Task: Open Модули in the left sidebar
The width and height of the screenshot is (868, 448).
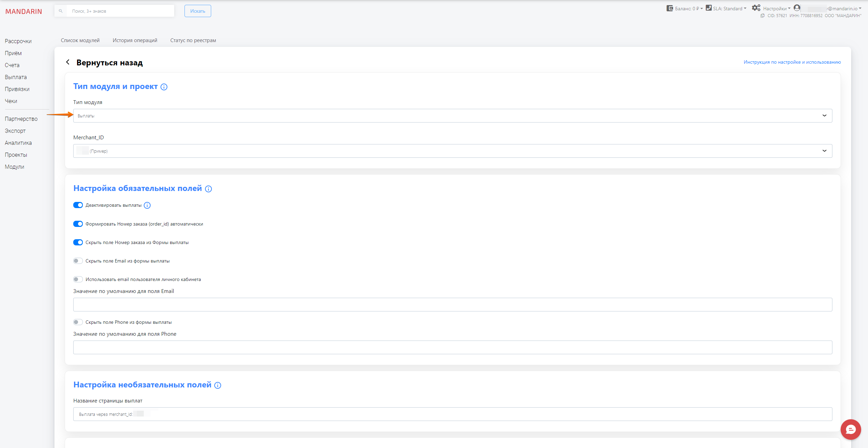Action: 14,167
